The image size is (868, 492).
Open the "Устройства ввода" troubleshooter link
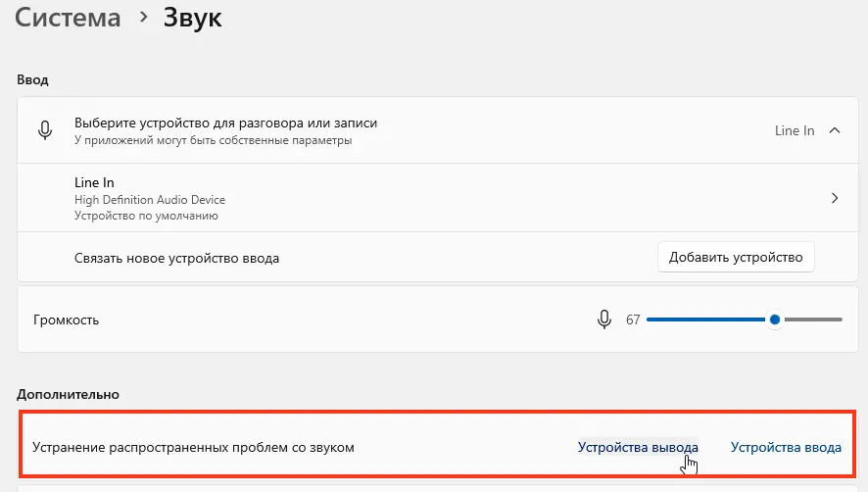click(x=786, y=447)
